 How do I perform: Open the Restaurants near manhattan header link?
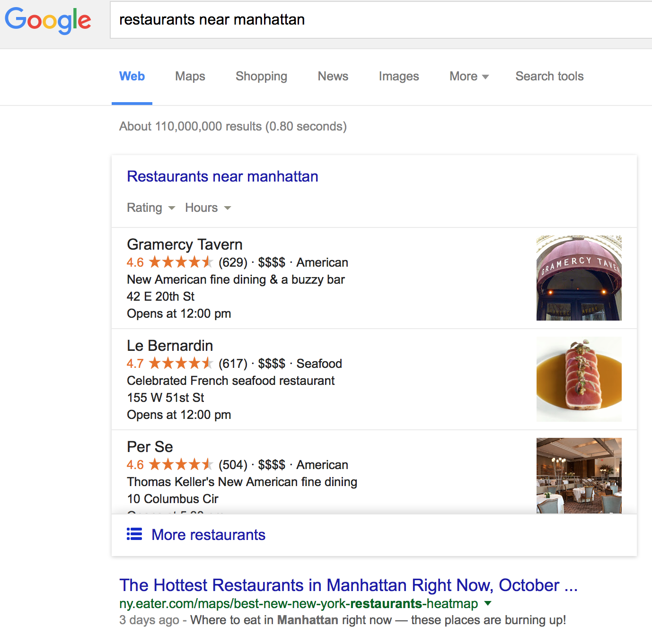click(222, 176)
